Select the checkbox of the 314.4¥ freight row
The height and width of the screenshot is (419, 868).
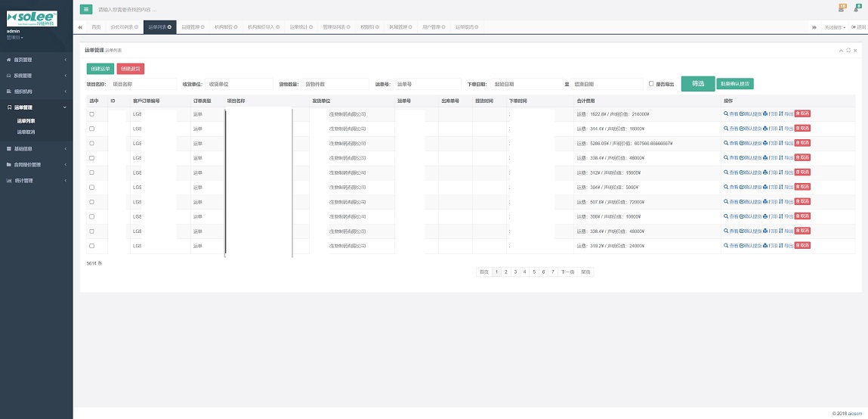click(x=92, y=129)
